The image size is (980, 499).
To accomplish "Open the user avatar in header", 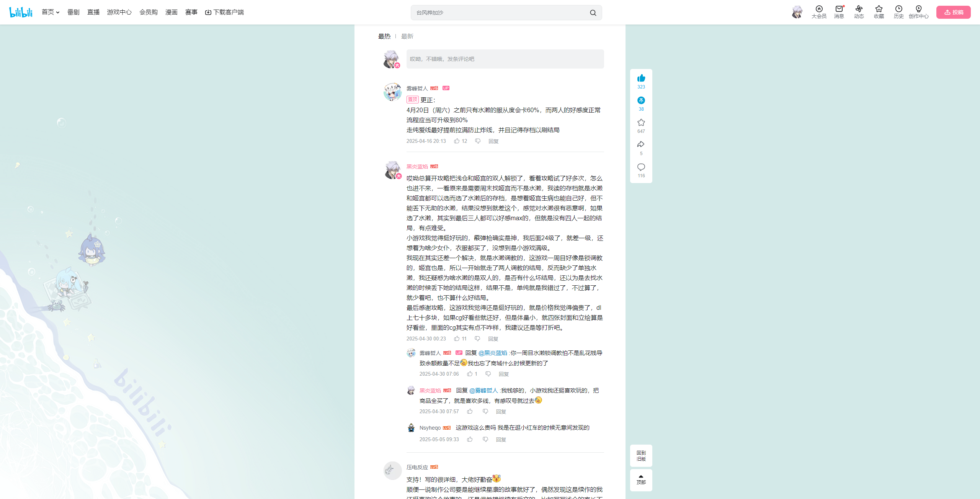I will tap(797, 12).
